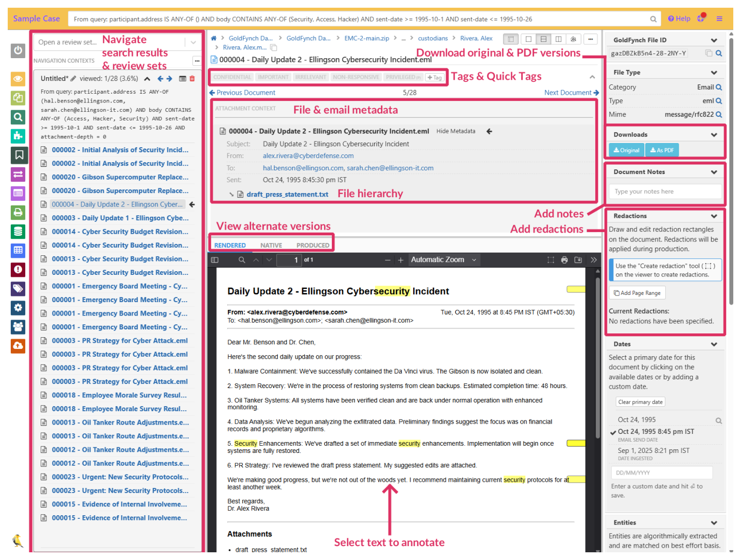Download the document As PDF
This screenshot has width=741, height=560.
point(662,150)
